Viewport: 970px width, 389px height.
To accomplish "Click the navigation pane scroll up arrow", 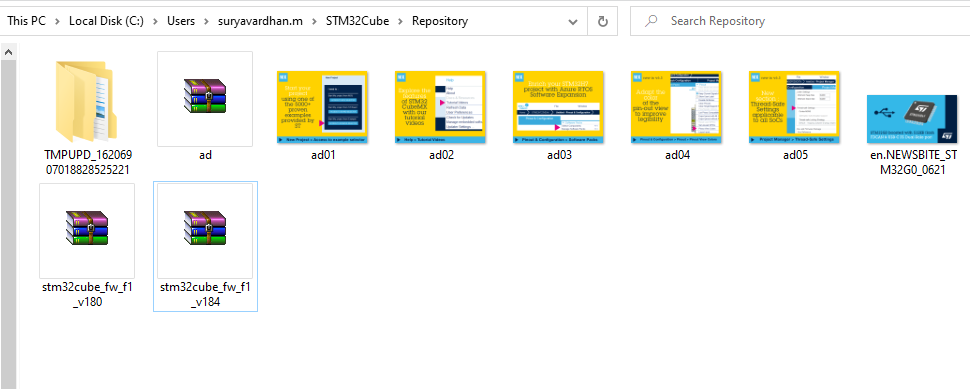I will pos(8,53).
